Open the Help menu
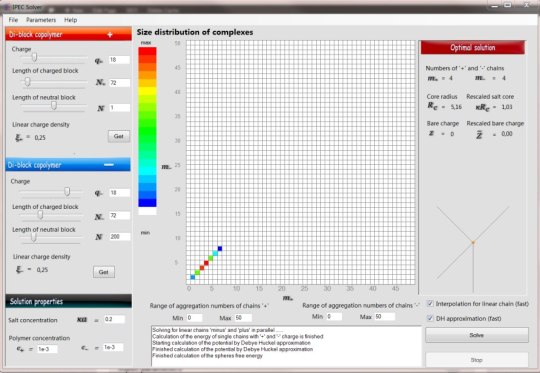Image resolution: width=540 pixels, height=373 pixels. [x=71, y=20]
